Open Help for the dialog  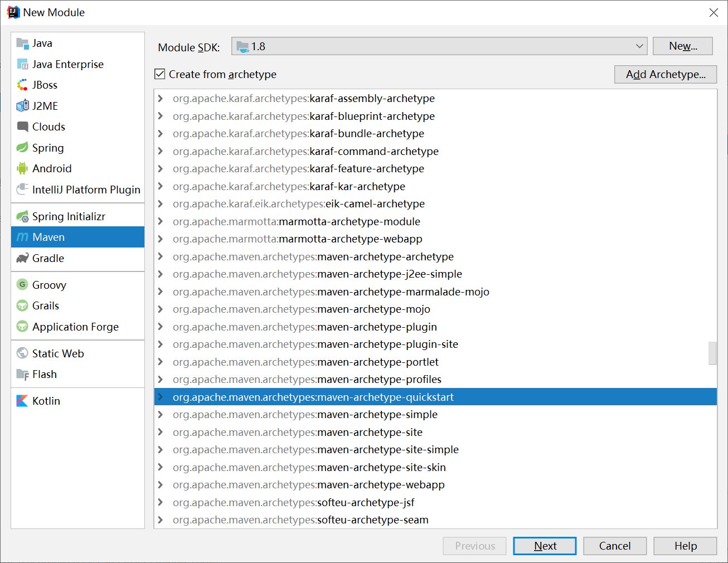[x=685, y=546]
